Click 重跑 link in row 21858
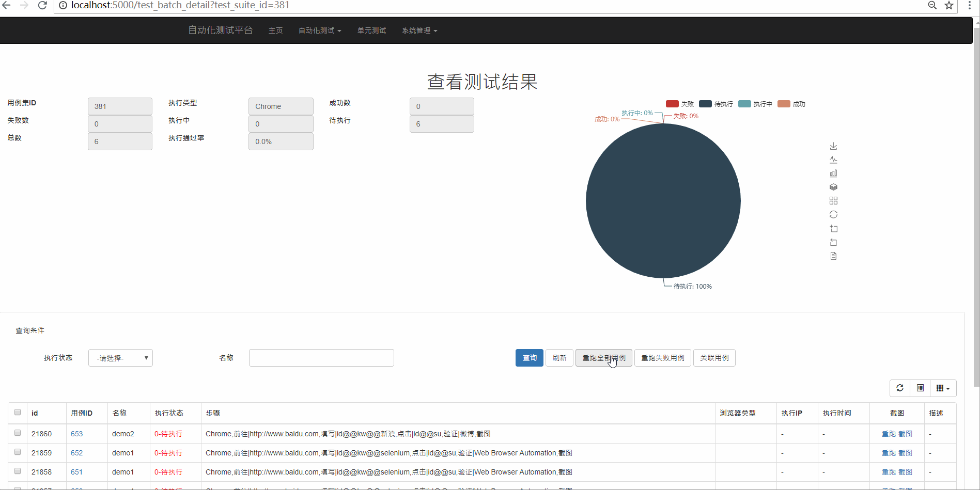This screenshot has width=980, height=490. pyautogui.click(x=889, y=472)
